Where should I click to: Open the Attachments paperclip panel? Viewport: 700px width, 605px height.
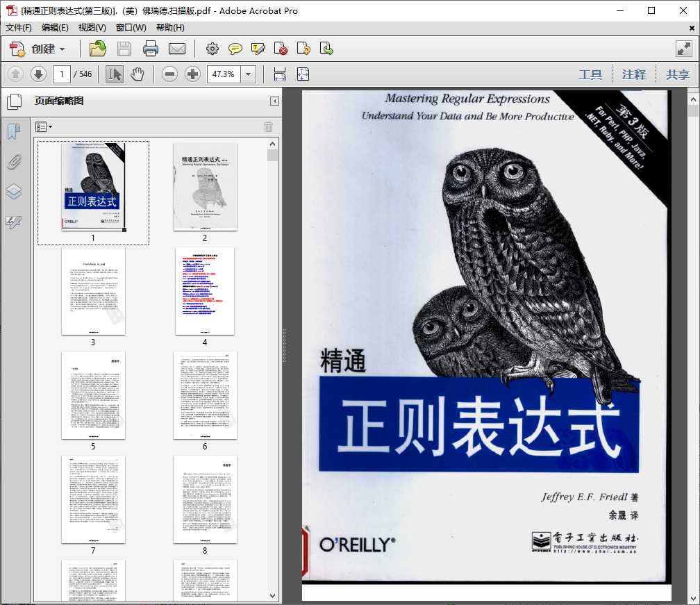point(15,162)
